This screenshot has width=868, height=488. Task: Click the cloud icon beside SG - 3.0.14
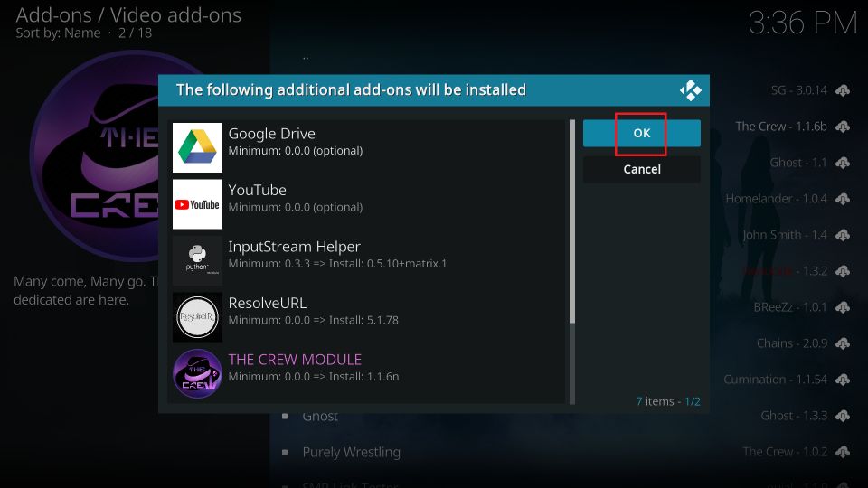(843, 90)
